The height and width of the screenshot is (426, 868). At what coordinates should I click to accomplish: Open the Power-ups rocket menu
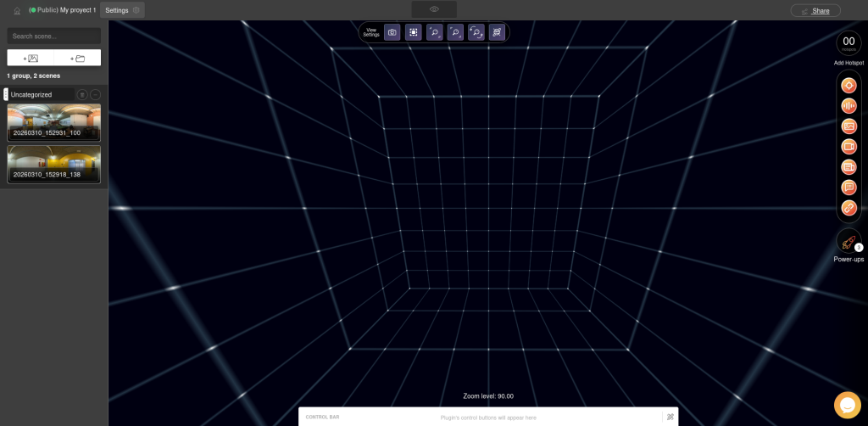[x=849, y=242]
